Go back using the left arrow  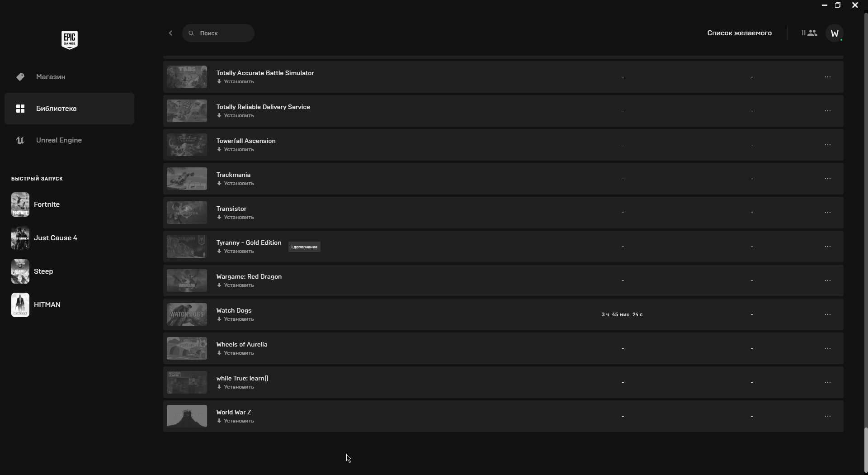[170, 33]
